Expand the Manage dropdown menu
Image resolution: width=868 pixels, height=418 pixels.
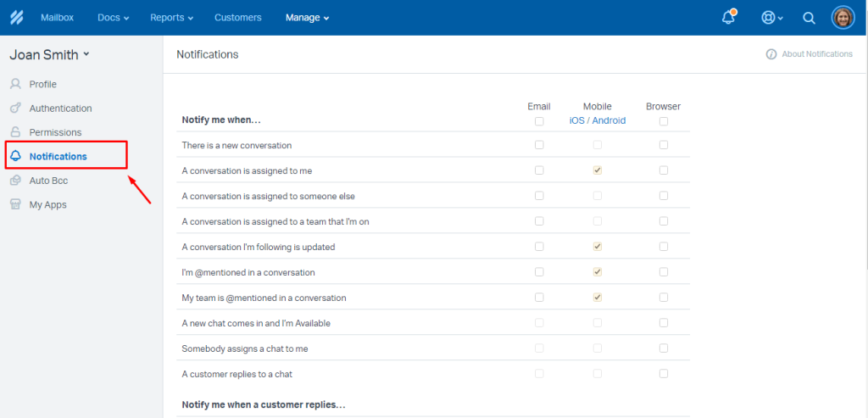point(307,18)
